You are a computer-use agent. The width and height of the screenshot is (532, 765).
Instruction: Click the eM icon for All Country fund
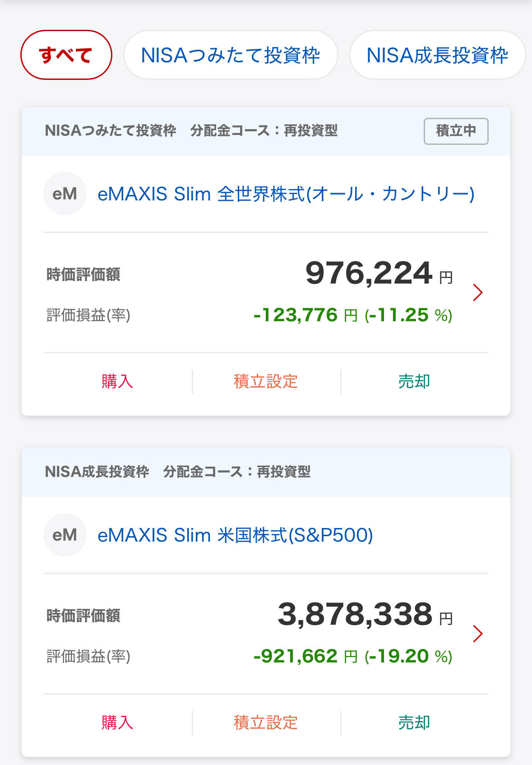(65, 194)
